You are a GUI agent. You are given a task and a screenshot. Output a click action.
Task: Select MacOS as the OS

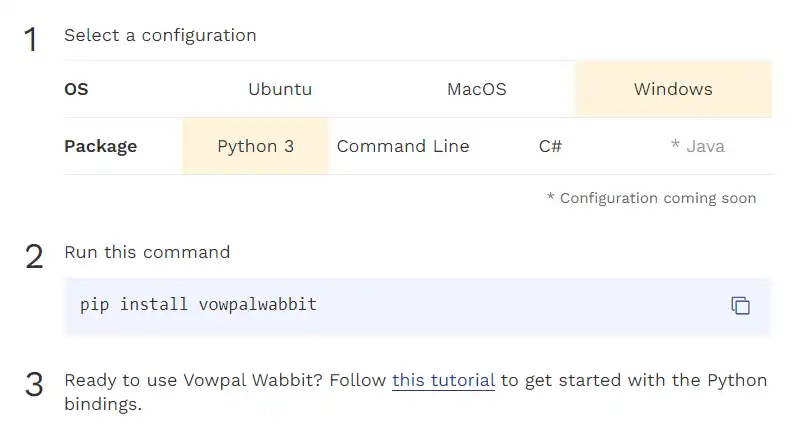pos(477,89)
